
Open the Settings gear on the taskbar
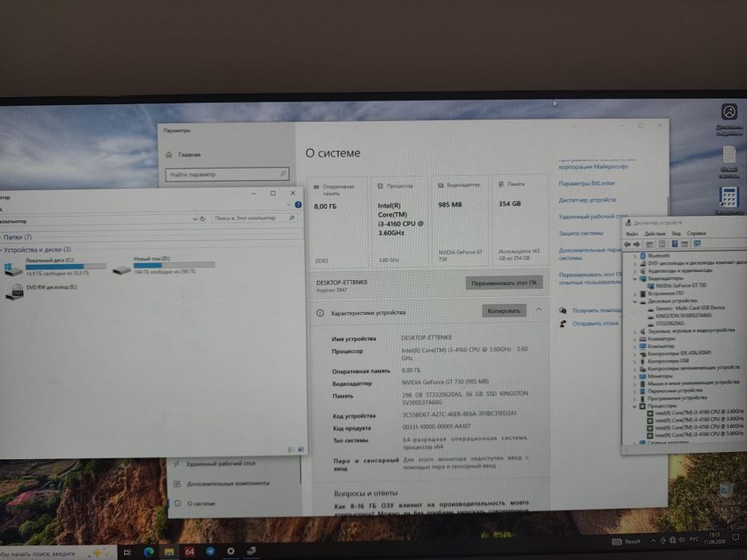(231, 551)
